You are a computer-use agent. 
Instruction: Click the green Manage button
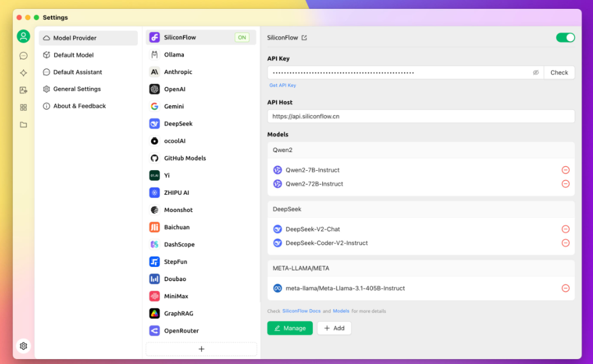coord(290,328)
